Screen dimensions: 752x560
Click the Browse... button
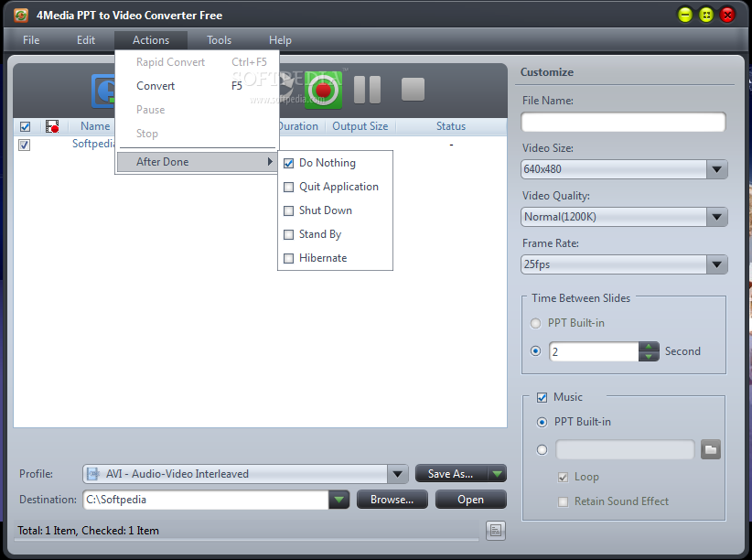[x=392, y=500]
